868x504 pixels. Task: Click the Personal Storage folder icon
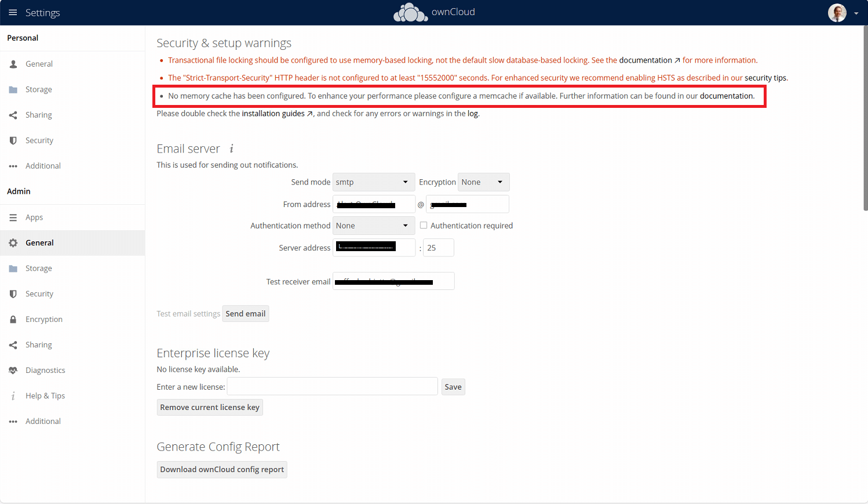13,90
